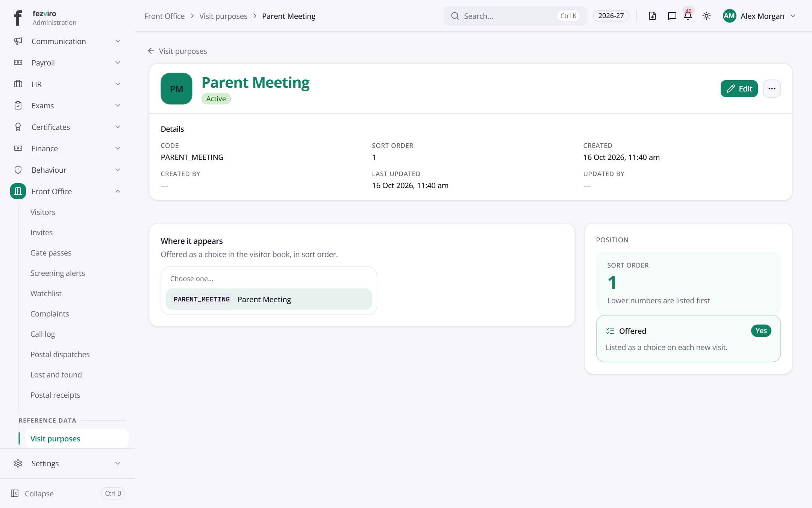Viewport: 812px width, 508px height.
Task: Click the Active status badge
Action: 216,99
